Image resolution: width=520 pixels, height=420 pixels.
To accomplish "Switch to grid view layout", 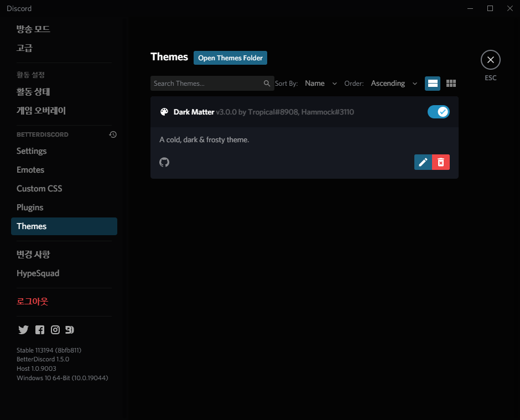I will (451, 83).
